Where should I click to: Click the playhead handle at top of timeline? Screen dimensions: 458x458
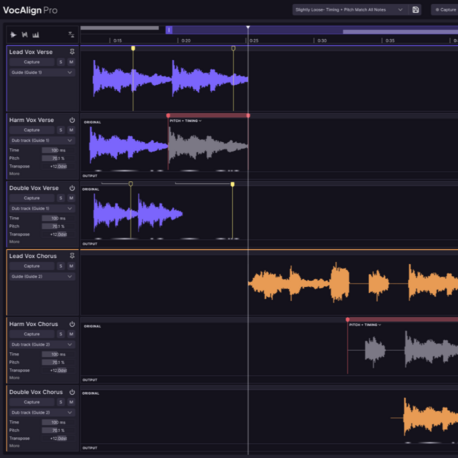tap(248, 27)
